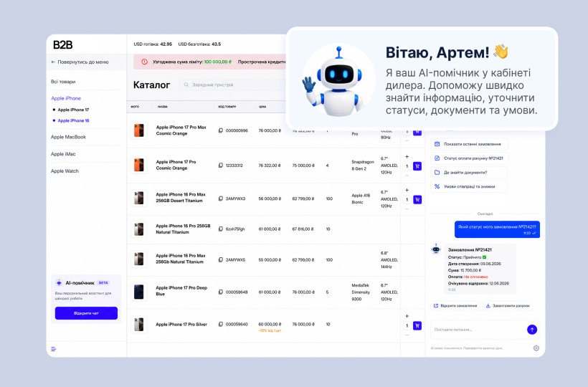Copy product code 12333312
The image size is (588, 387).
[221, 166]
